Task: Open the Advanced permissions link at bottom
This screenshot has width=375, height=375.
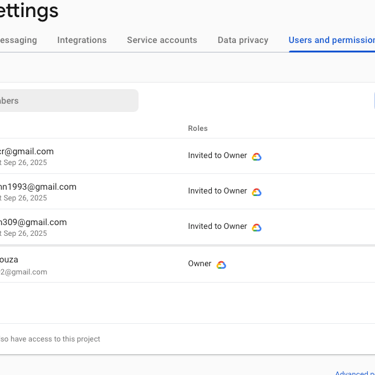Action: 355,373
